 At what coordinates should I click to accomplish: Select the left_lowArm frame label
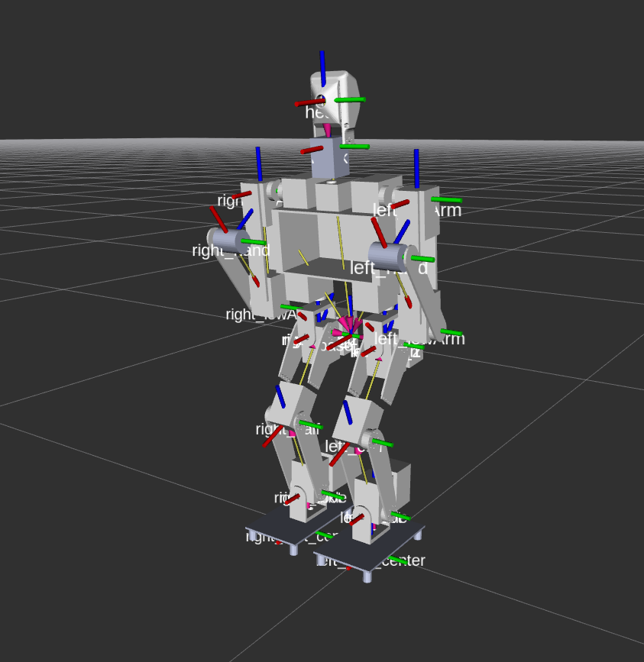click(x=419, y=338)
